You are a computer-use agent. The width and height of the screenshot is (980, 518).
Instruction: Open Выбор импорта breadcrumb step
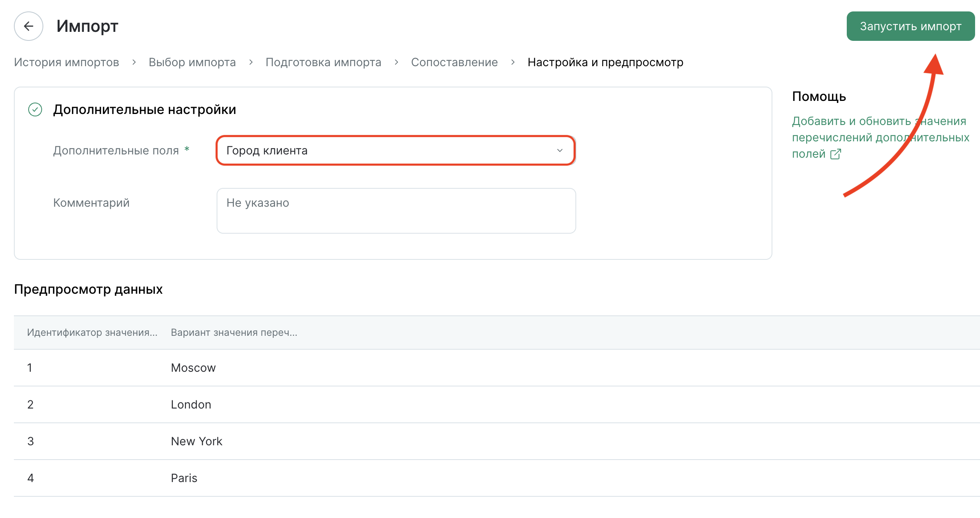192,62
